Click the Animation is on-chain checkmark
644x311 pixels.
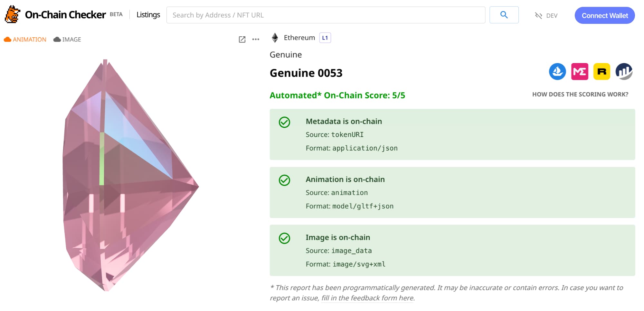click(x=284, y=180)
